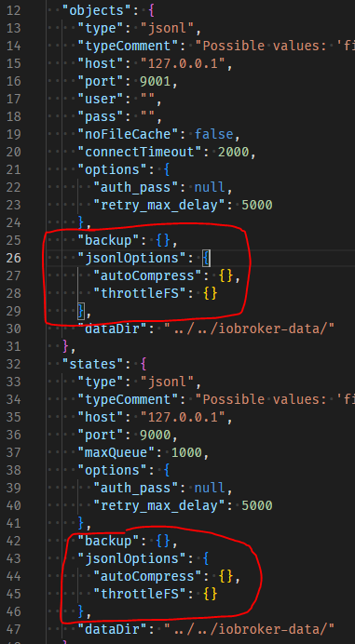Select the port value 9001

[x=155, y=81]
